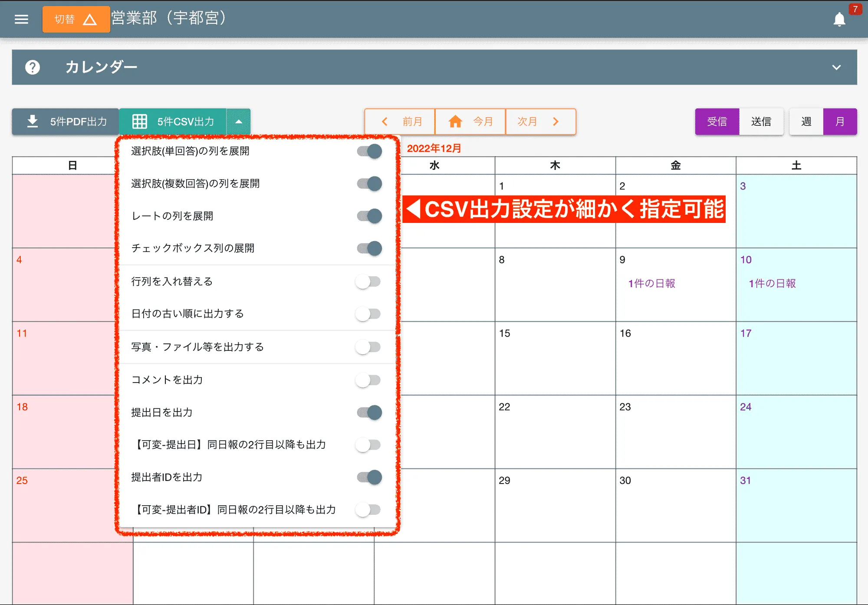Click the grid icon on 5件CSV出力 button
The image size is (868, 605).
point(140,121)
